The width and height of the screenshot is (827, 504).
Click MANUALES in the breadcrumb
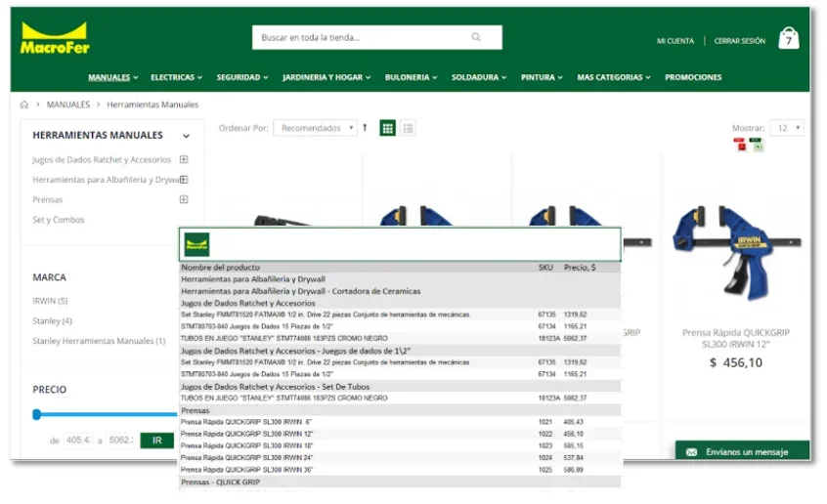coord(68,105)
